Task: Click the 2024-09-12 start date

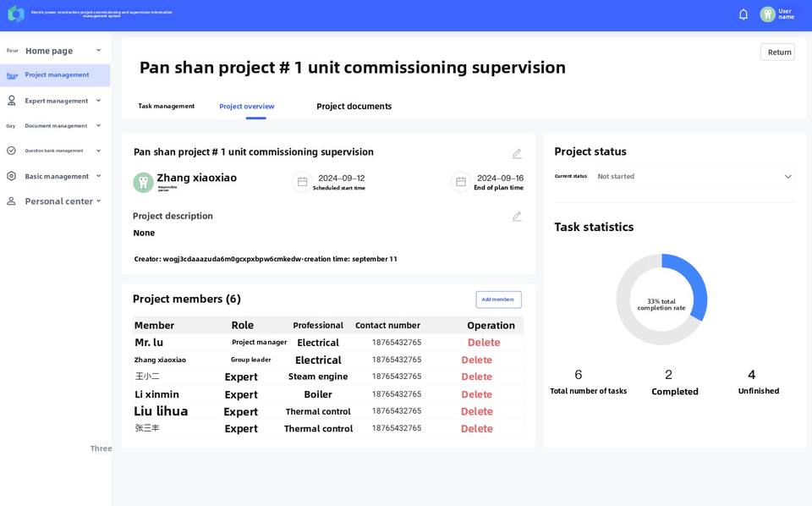Action: (341, 178)
